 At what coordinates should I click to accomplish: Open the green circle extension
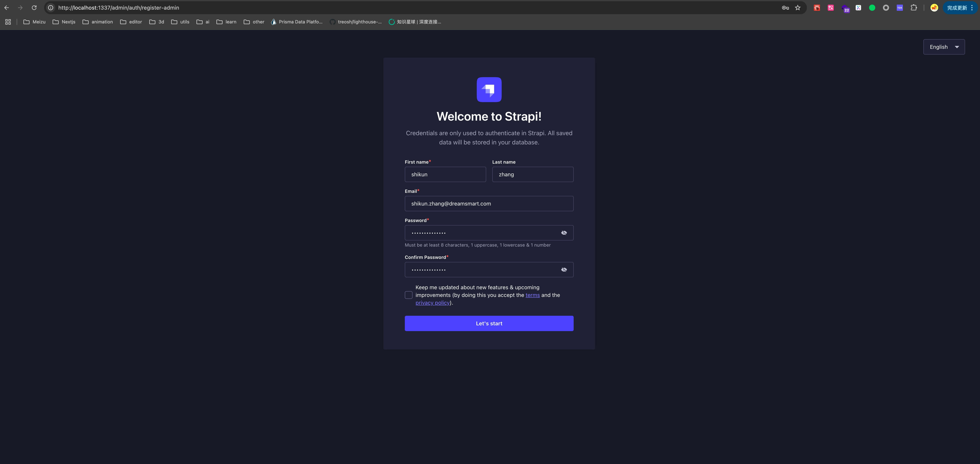(x=872, y=8)
